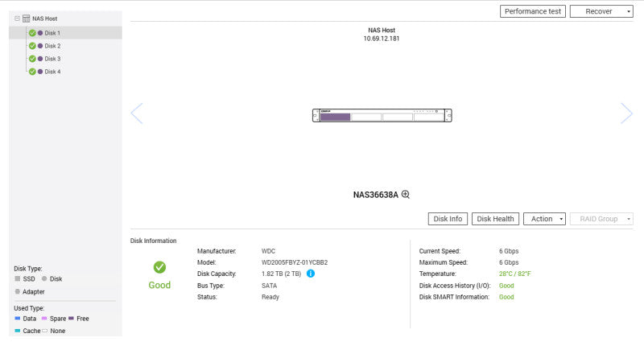Viewport: 644px width, 346px height.
Task: Run the Performance test
Action: tap(533, 11)
